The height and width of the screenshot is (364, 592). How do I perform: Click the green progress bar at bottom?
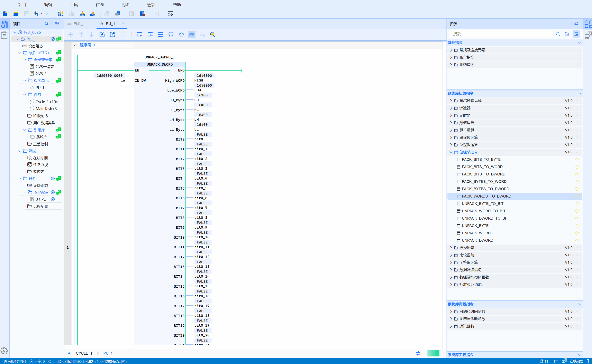433,353
